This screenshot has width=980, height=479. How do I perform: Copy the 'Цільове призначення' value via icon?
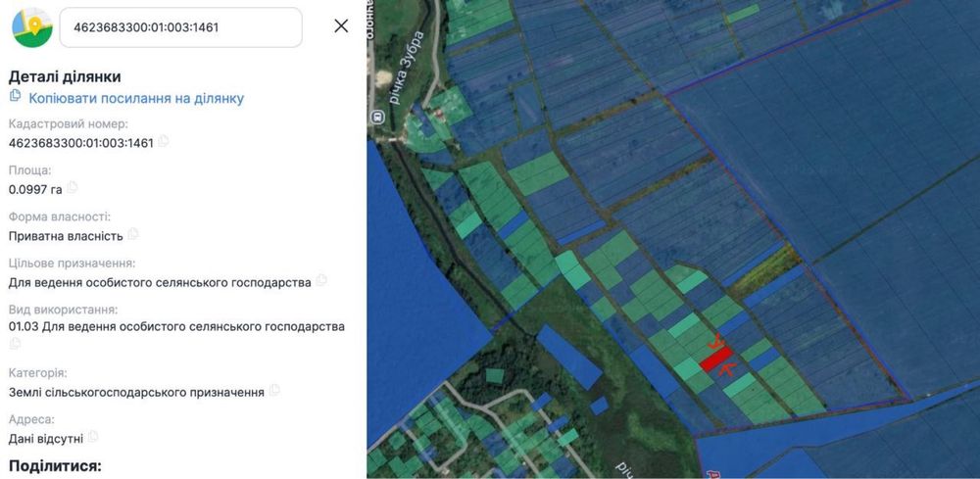pos(321,280)
